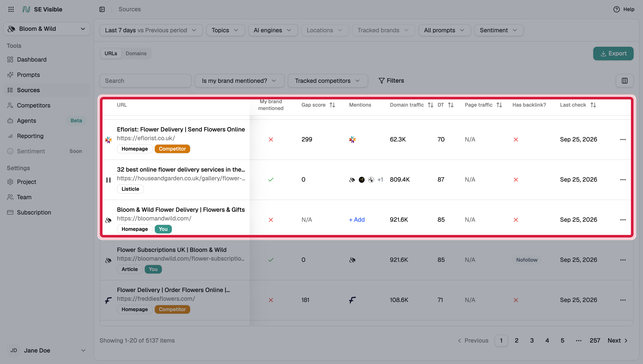Sort by Gap score
The height and width of the screenshot is (364, 643).
pos(332,105)
